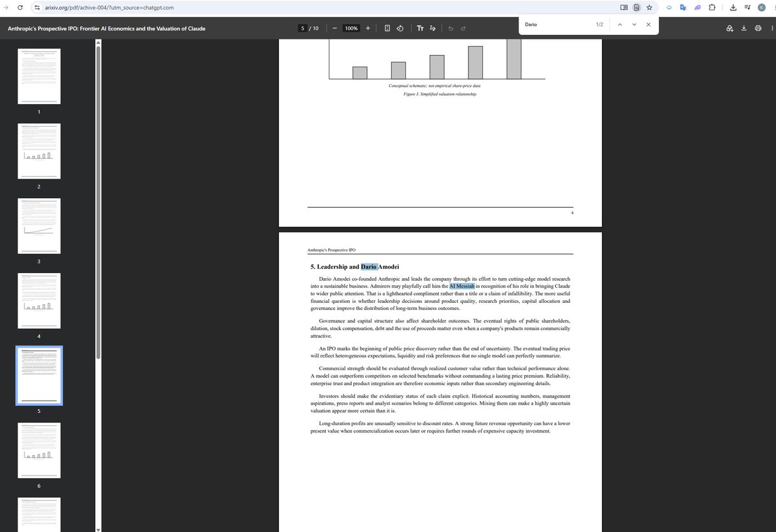
Task: Click the thumbnail sidebar scrollbar thumb
Action: click(98, 202)
